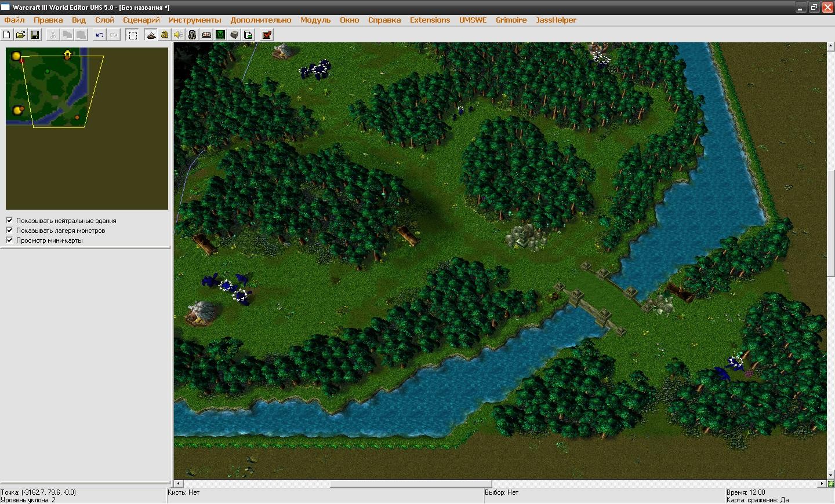
Task: Click the 'Кисть: Нет' status text
Action: click(x=183, y=492)
